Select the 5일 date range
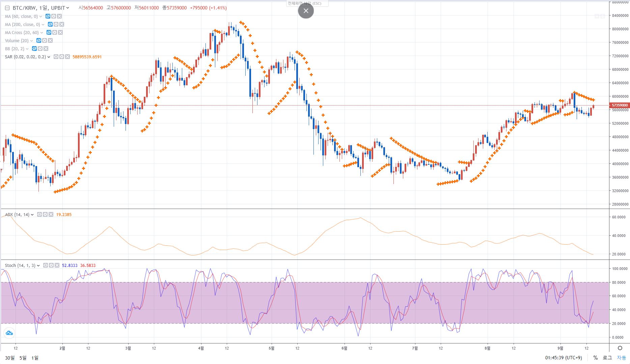The width and height of the screenshot is (630, 364). tap(23, 358)
